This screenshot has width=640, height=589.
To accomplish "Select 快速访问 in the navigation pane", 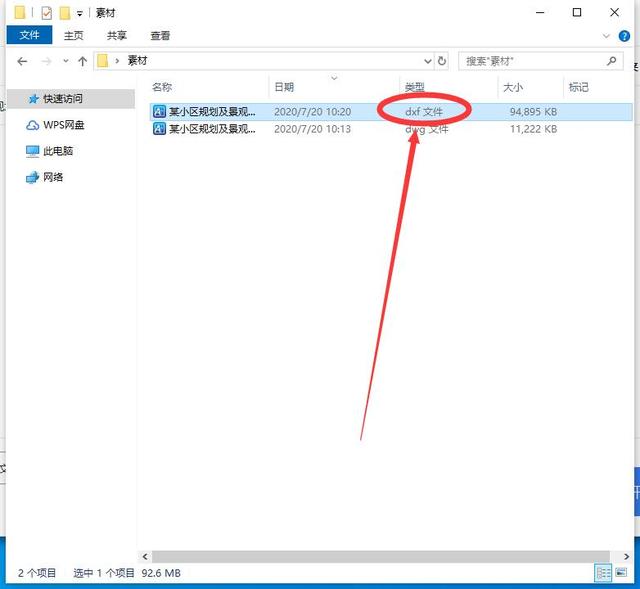I will (x=71, y=99).
